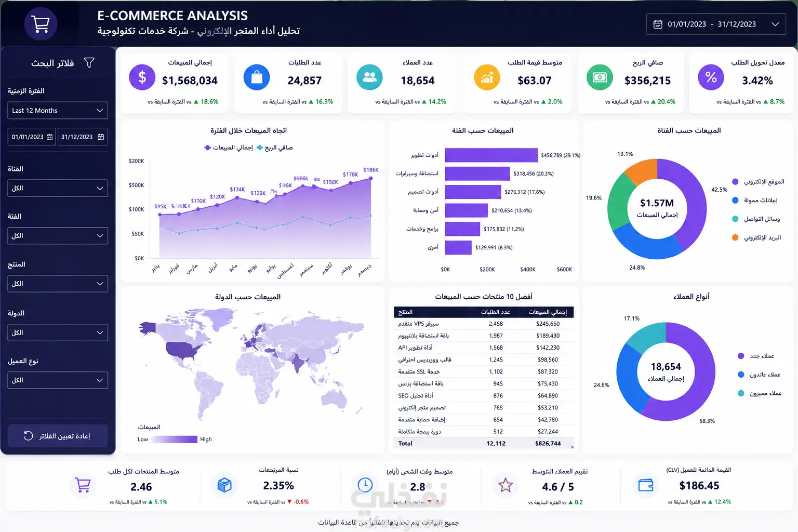Click the $318,456 استضافة وسيرفرات bar
Image resolution: width=798 pixels, height=532 pixels.
477,174
